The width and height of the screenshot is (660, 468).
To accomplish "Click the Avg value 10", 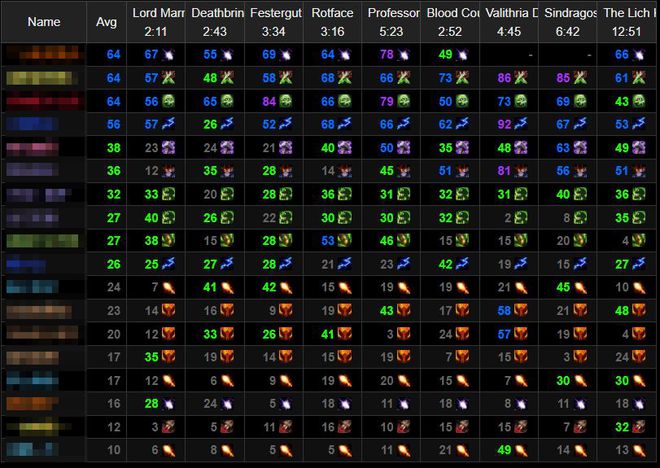I will click(113, 450).
